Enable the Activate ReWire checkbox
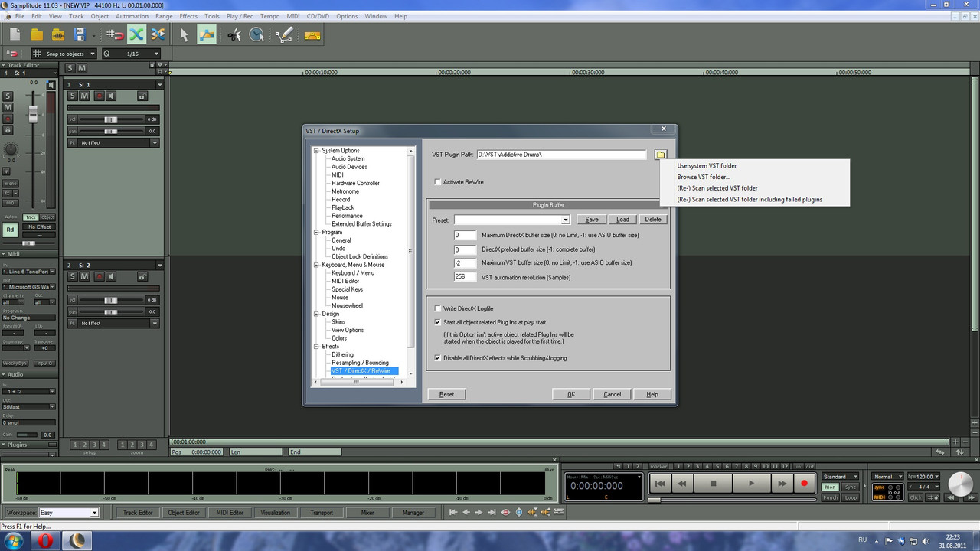Viewport: 980px width, 551px height. [x=438, y=182]
